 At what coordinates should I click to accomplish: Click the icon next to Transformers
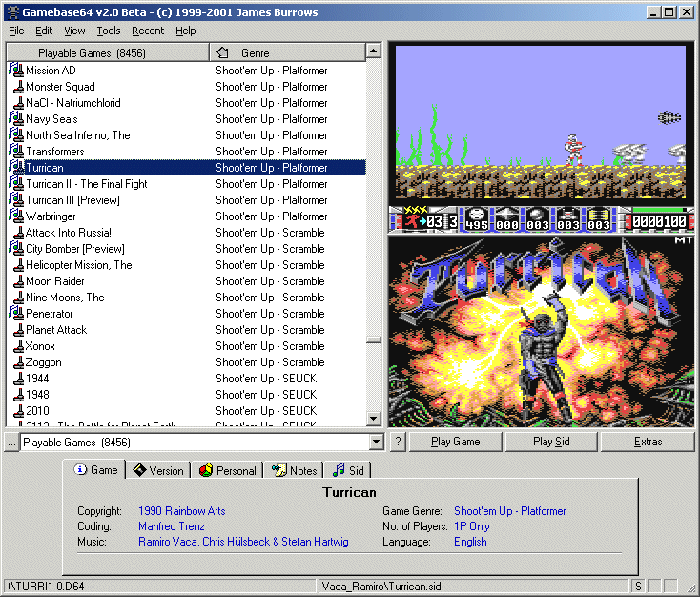pos(16,151)
